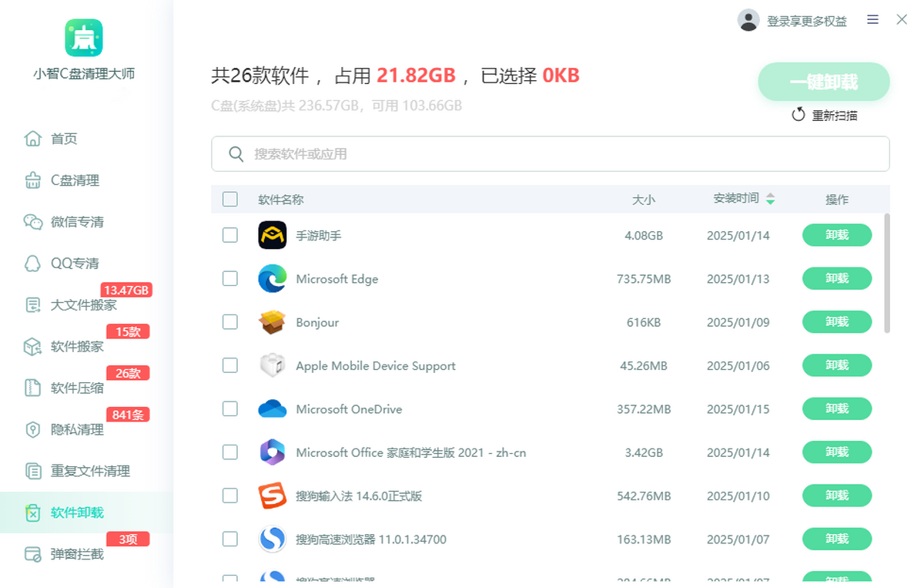This screenshot has width=924, height=588.
Task: Click the 隐私清理 shield icon
Action: pos(33,429)
